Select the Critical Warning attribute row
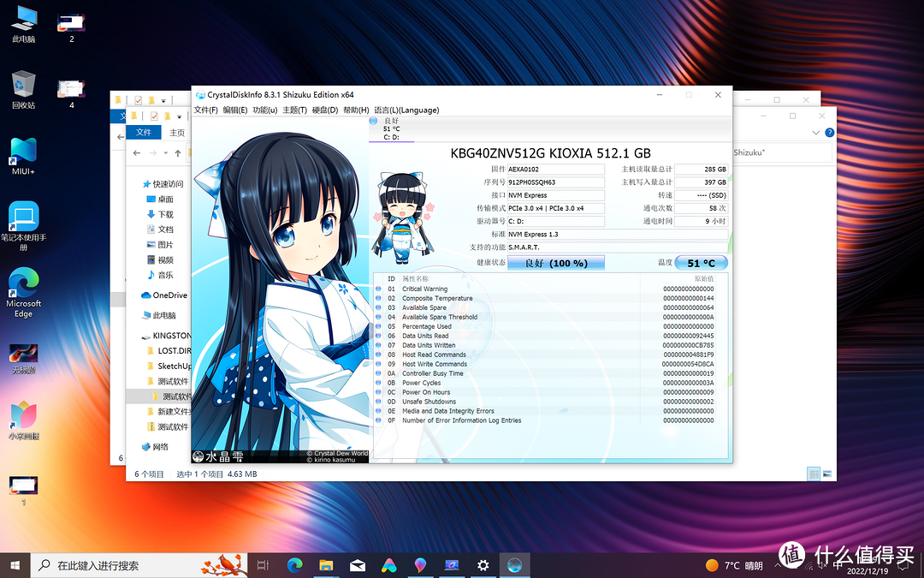The height and width of the screenshot is (578, 924). coord(551,289)
